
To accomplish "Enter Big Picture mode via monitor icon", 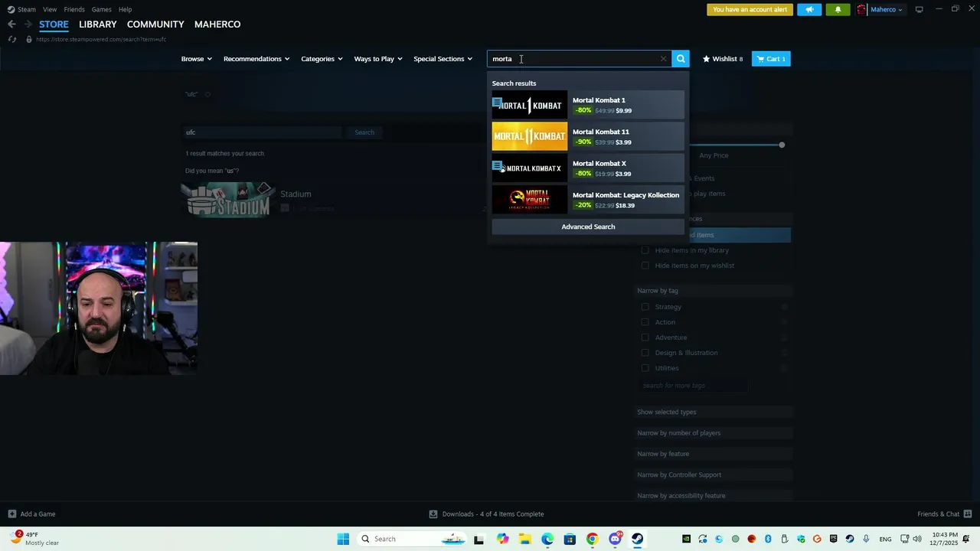I will [x=920, y=9].
